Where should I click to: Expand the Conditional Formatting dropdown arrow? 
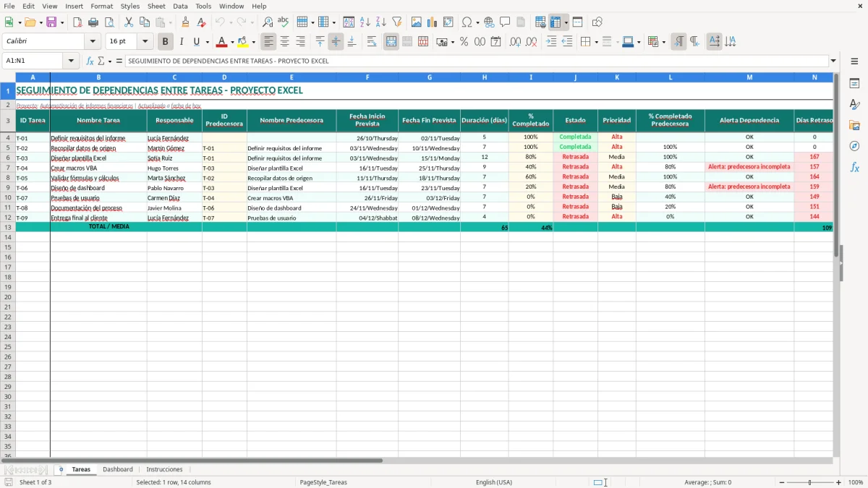[x=663, y=42]
